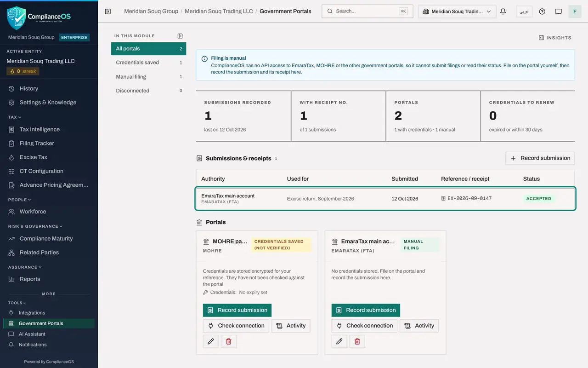Collapse the TAX section header
The height and width of the screenshot is (368, 588).
click(15, 117)
